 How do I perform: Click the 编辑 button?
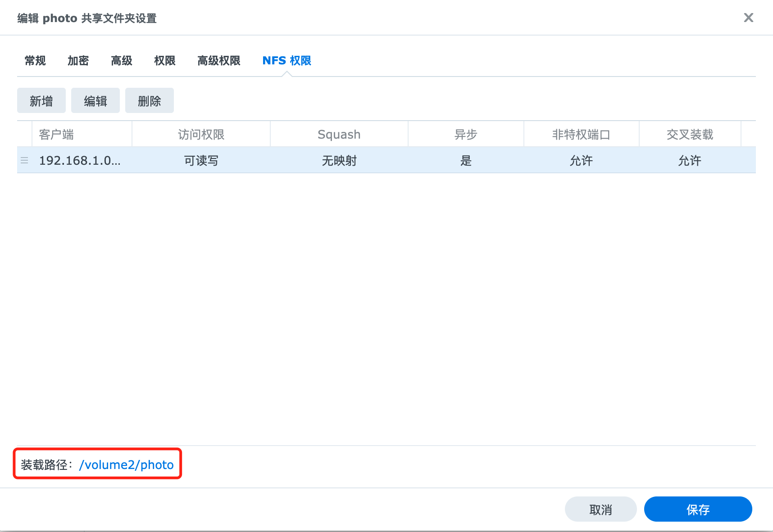click(x=95, y=100)
